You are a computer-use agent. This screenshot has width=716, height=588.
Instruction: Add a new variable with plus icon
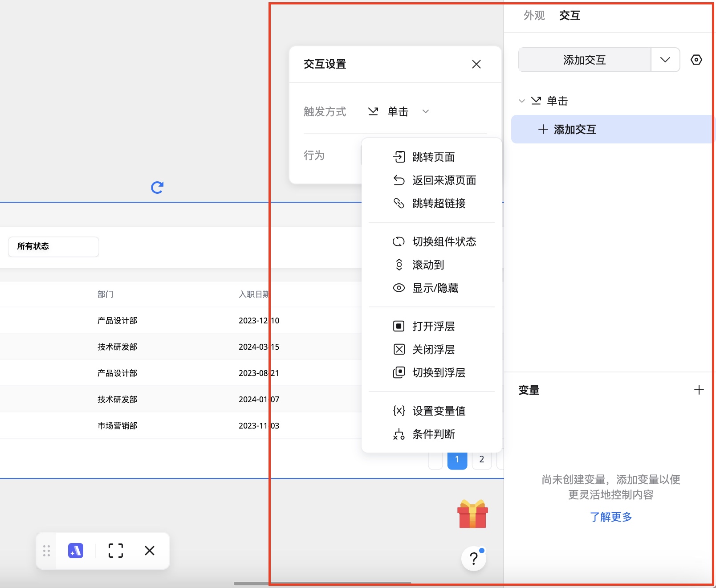(x=699, y=390)
